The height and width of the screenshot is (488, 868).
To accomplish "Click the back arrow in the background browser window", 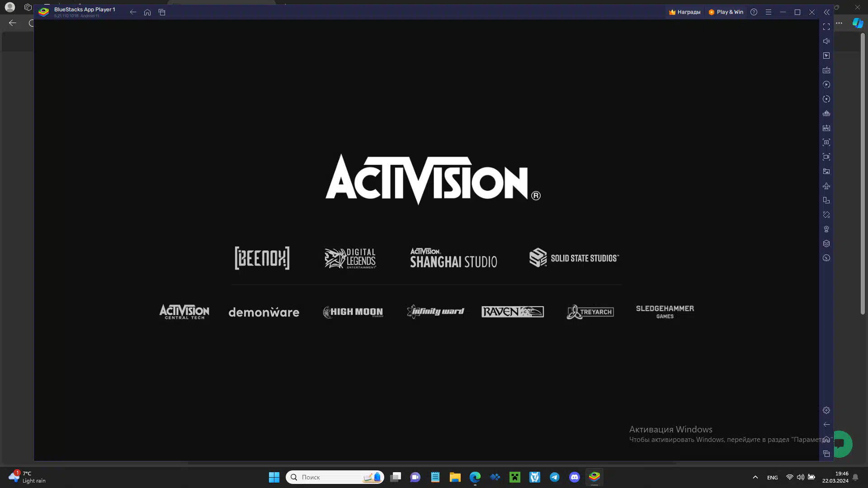I will 13,23.
